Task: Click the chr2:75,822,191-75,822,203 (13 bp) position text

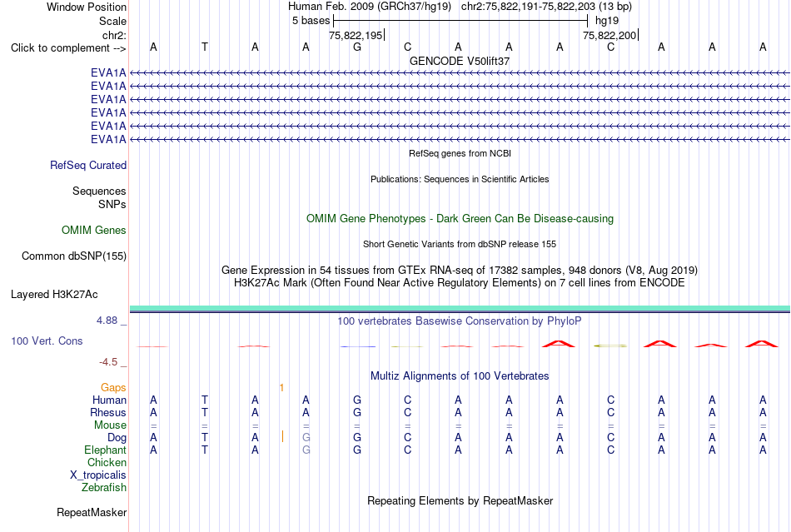Action: (x=546, y=7)
